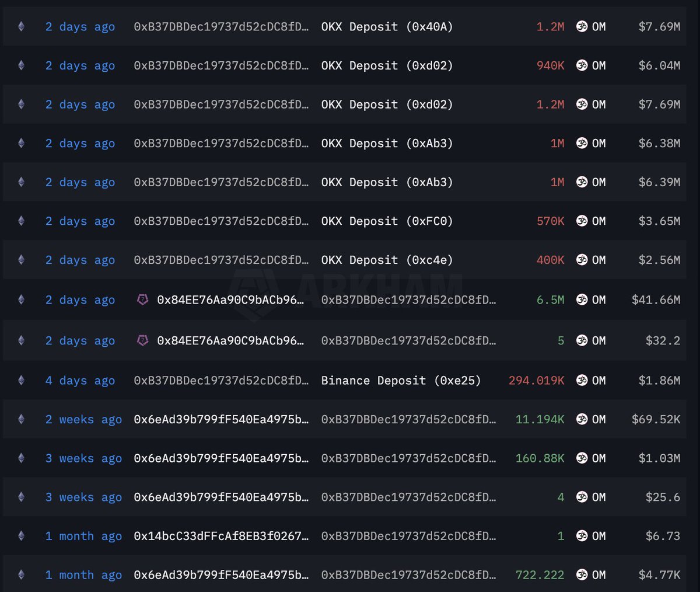
Task: Open the OKX Deposit (0xc4e) link
Action: 387,260
